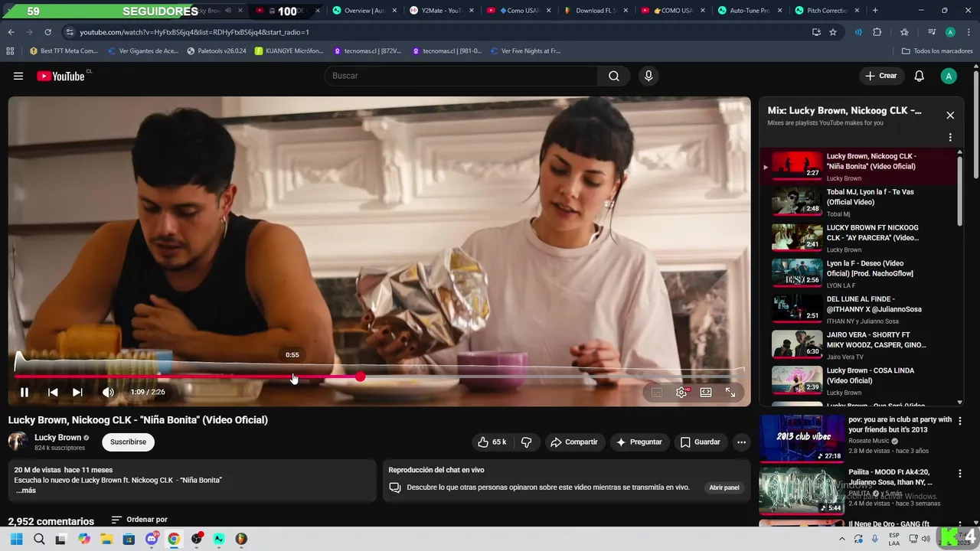Open the Windows Start menu
Viewport: 980px width, 551px height.
(16, 539)
